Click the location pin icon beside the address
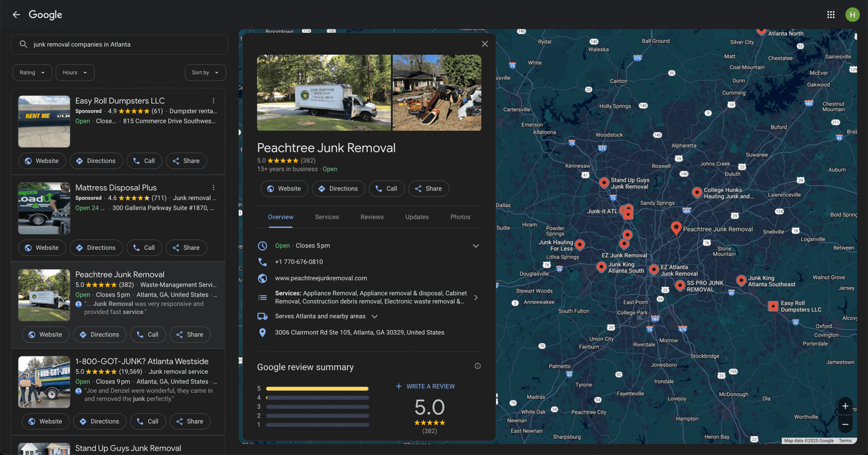 [263, 332]
